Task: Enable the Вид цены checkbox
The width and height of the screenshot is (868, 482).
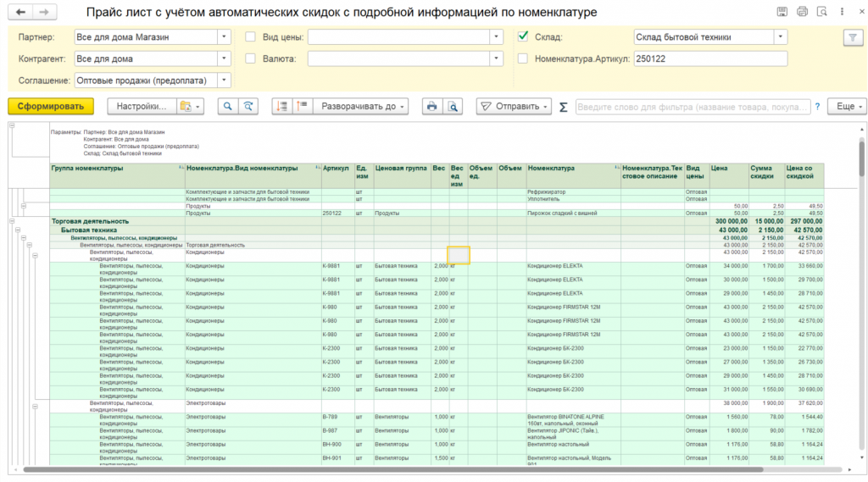Action: (250, 37)
